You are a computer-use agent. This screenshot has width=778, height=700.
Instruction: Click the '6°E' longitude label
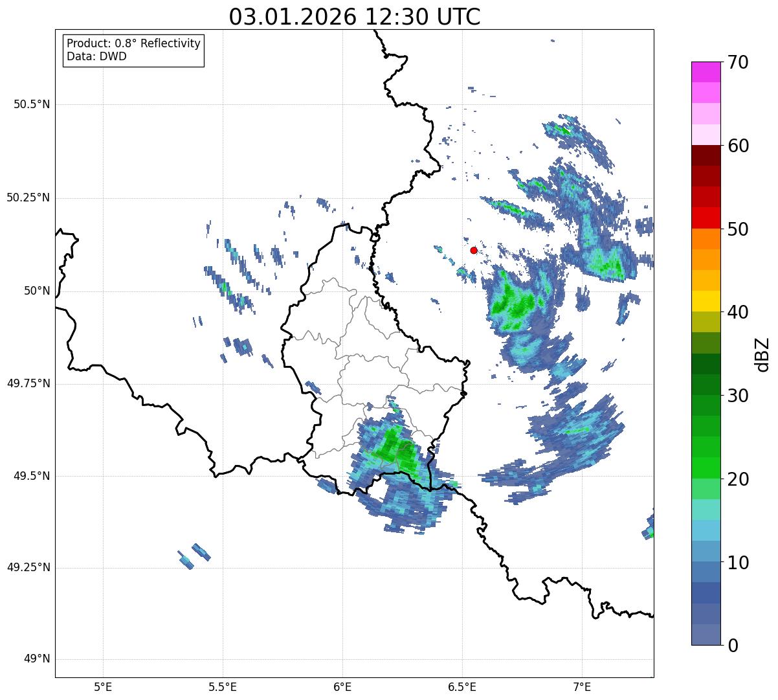pyautogui.click(x=342, y=686)
